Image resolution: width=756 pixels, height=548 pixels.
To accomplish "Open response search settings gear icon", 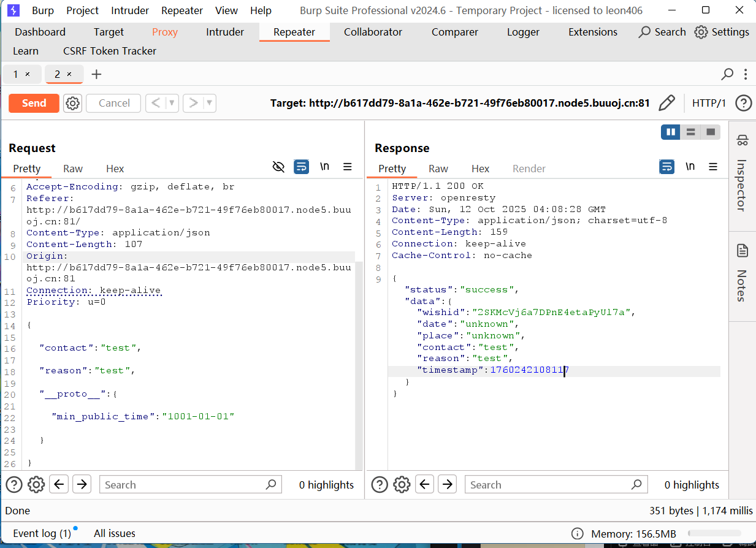I will click(402, 485).
